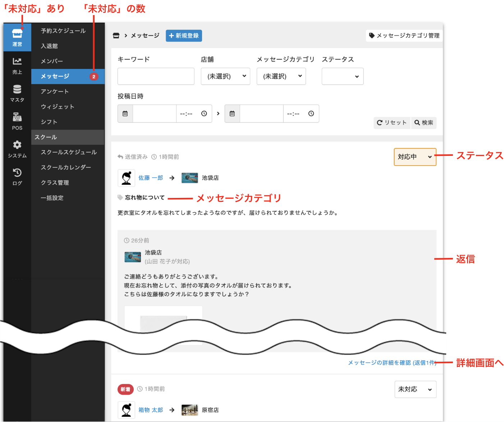504x422 pixels.
Task: Click the 新規登録 button
Action: coord(184,36)
